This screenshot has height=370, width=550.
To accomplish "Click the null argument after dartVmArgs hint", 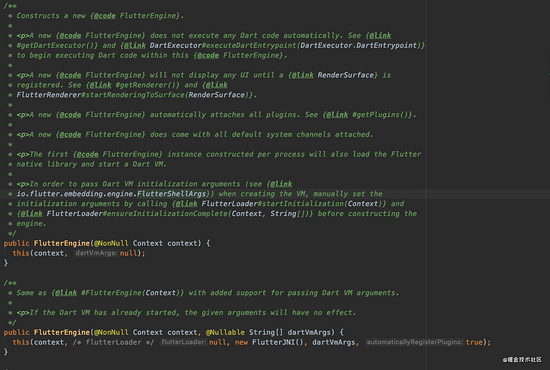I will (128, 253).
